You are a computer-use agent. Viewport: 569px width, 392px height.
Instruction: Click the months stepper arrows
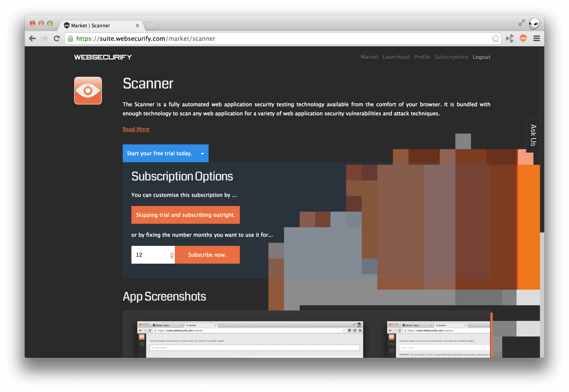coord(172,255)
